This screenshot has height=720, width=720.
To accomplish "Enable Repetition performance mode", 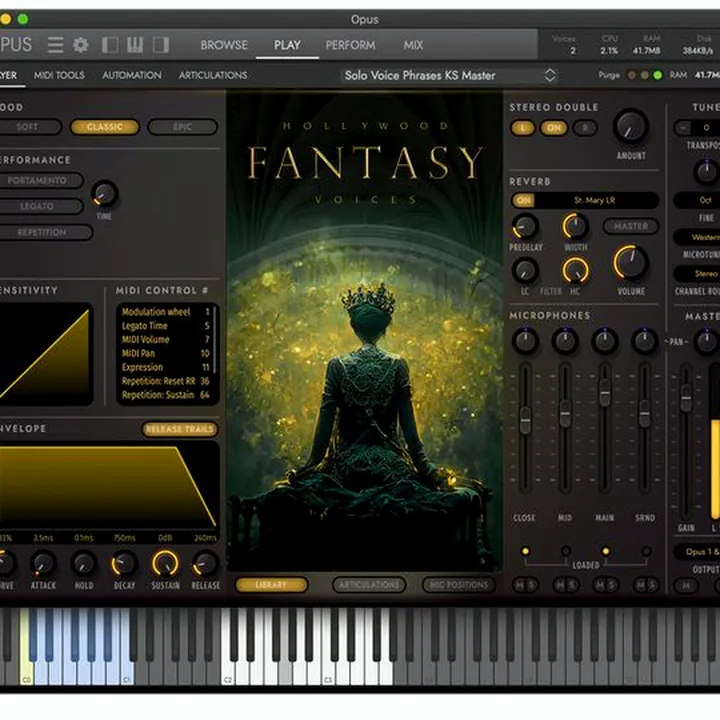I will pyautogui.click(x=42, y=232).
